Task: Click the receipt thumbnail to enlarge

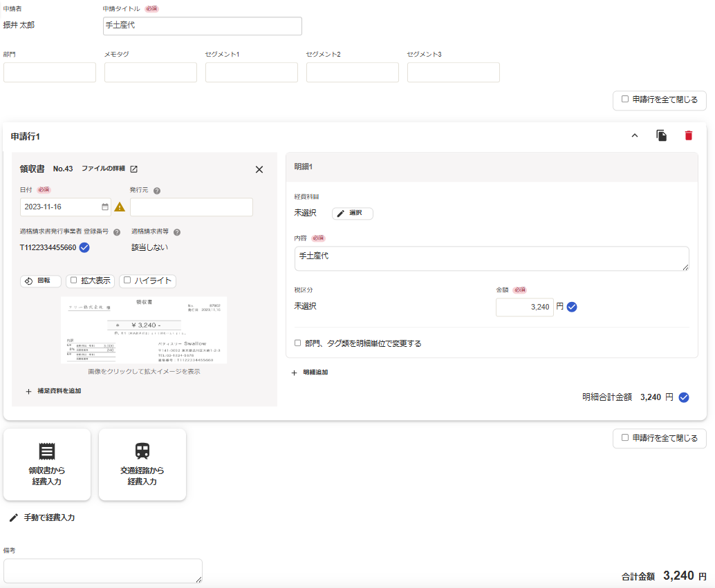Action: (144, 330)
